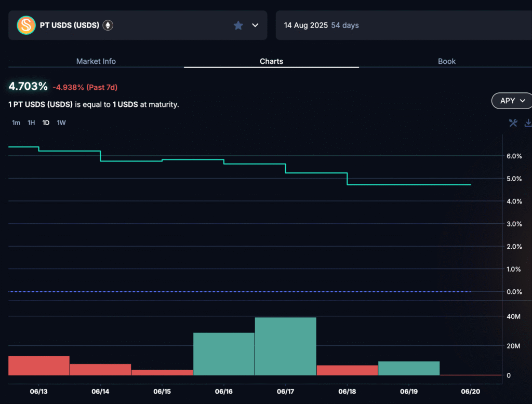The height and width of the screenshot is (404, 532).
Task: Click the 06/13 date axis label
Action: [38, 392]
